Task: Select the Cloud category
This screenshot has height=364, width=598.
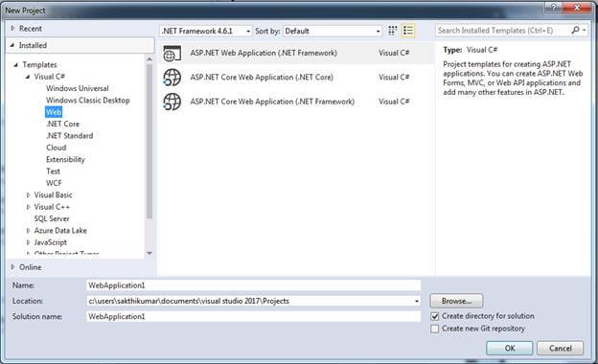Action: tap(56, 148)
